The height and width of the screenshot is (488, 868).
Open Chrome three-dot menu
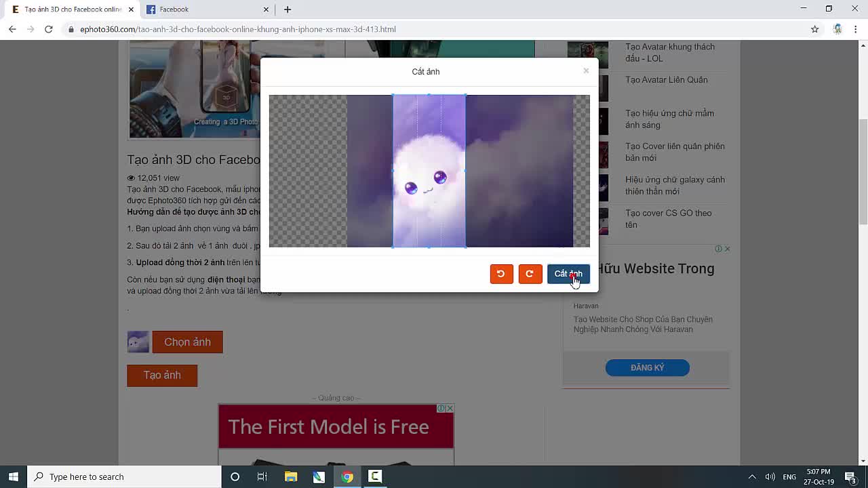(856, 29)
